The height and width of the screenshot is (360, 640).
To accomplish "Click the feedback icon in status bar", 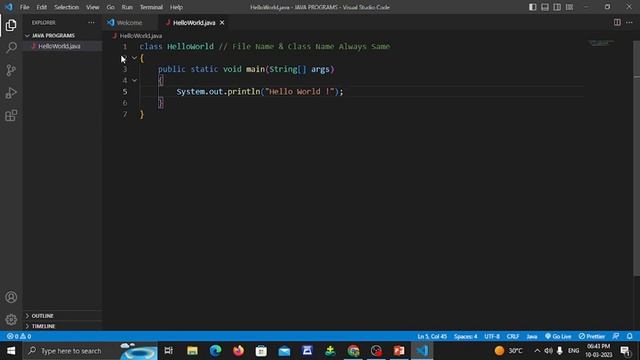I will click(x=616, y=336).
